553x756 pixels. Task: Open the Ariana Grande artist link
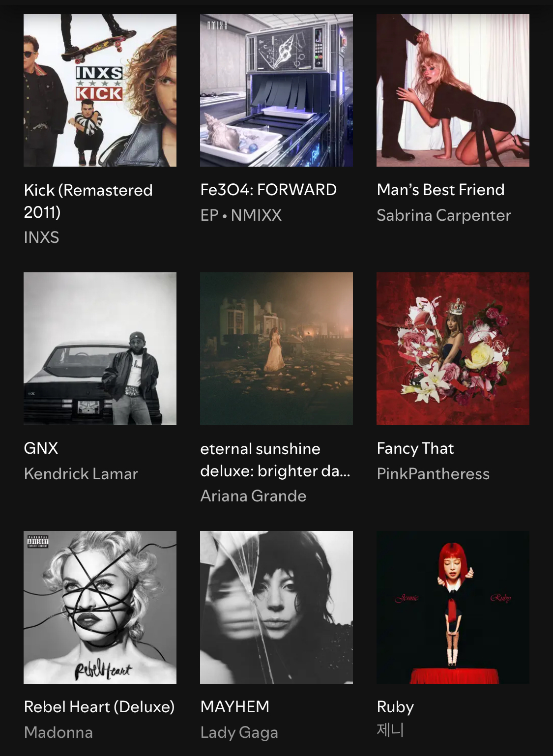(253, 496)
